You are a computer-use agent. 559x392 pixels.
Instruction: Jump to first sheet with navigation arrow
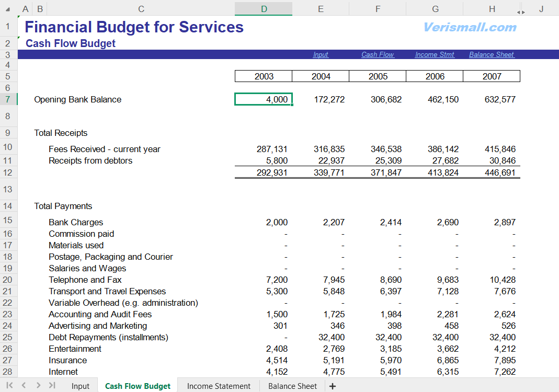coord(10,386)
